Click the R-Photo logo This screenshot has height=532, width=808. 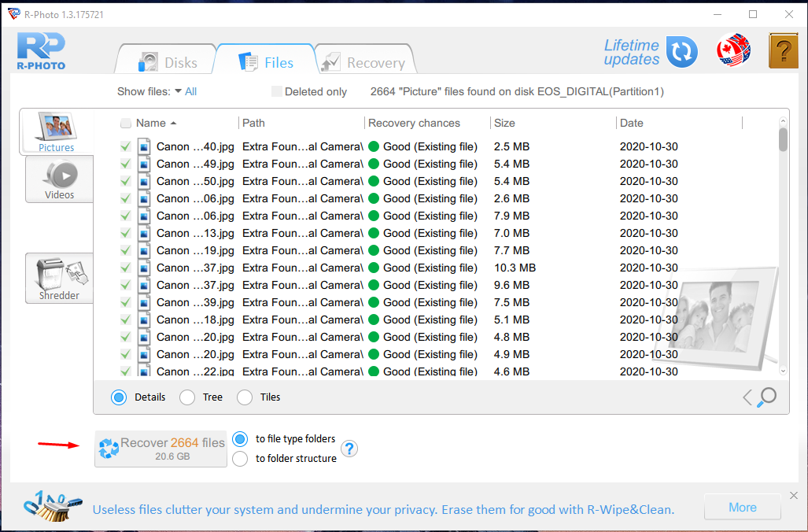click(41, 51)
